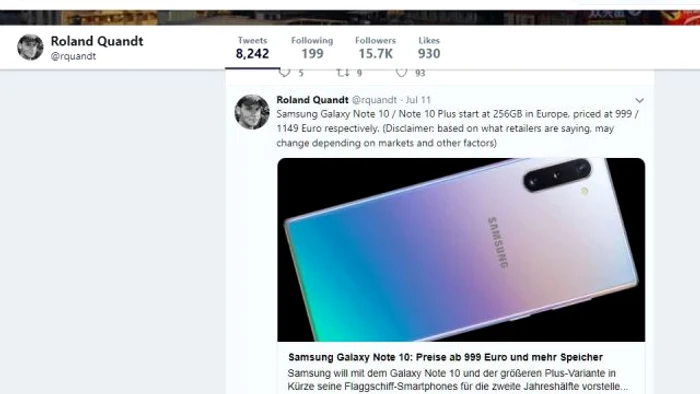Open the Jul 11 tweet timestamp
The height and width of the screenshot is (394, 700).
coord(418,100)
